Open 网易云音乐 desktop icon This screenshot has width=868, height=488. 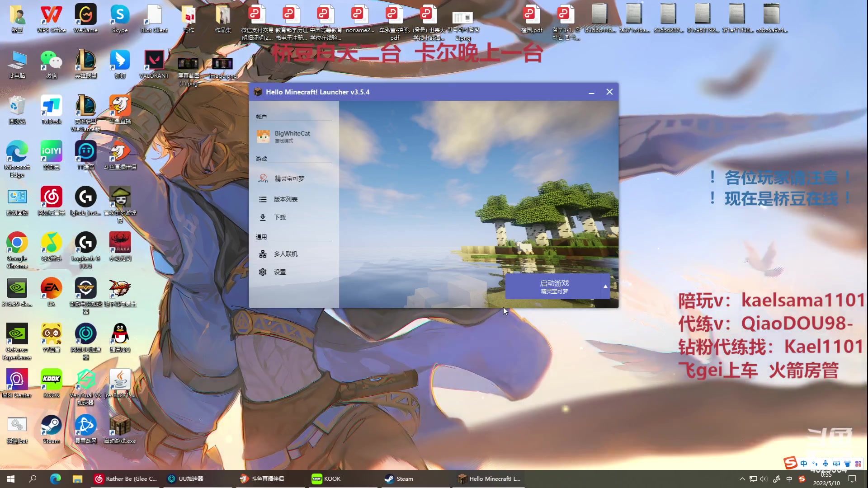pos(52,201)
